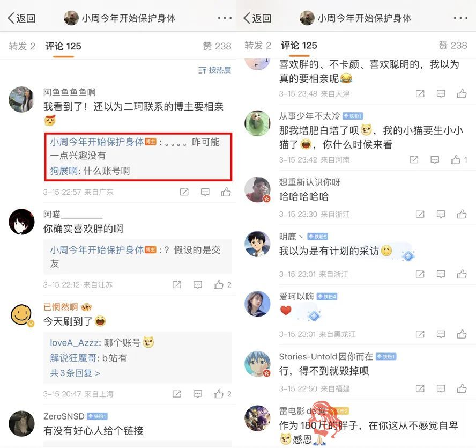Expand 共3条回复 replies thread
The image size is (476, 448).
(75, 373)
